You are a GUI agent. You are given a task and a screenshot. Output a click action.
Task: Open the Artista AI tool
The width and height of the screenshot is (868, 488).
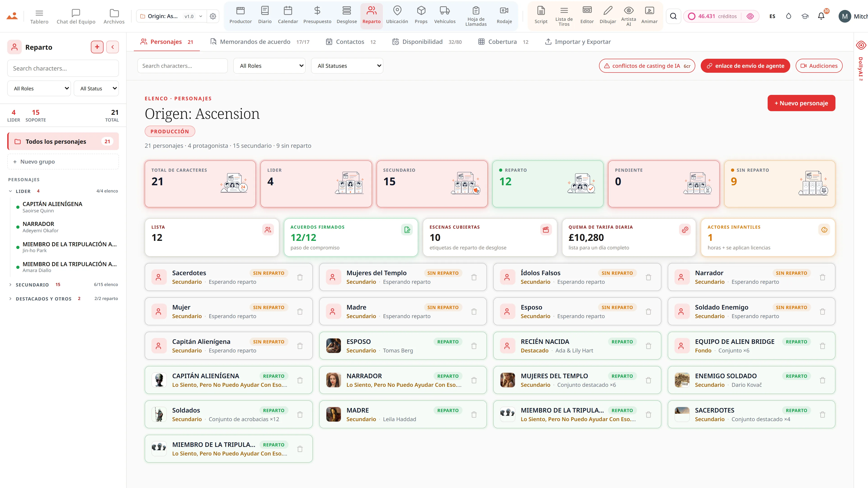(628, 16)
